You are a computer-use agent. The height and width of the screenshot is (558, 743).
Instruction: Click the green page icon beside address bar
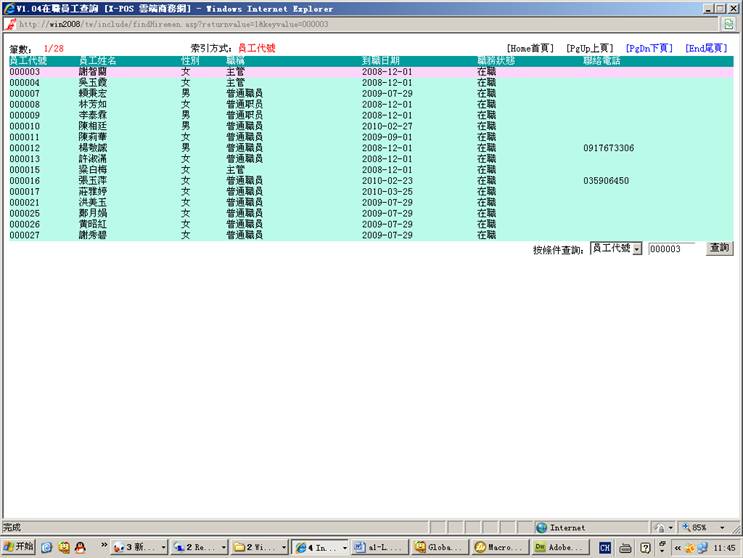[728, 23]
